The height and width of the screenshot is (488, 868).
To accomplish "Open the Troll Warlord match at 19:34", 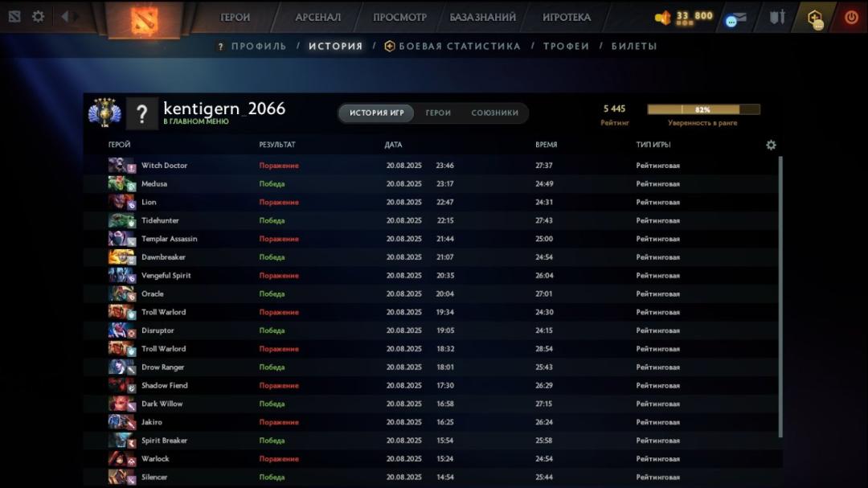I will click(x=432, y=312).
